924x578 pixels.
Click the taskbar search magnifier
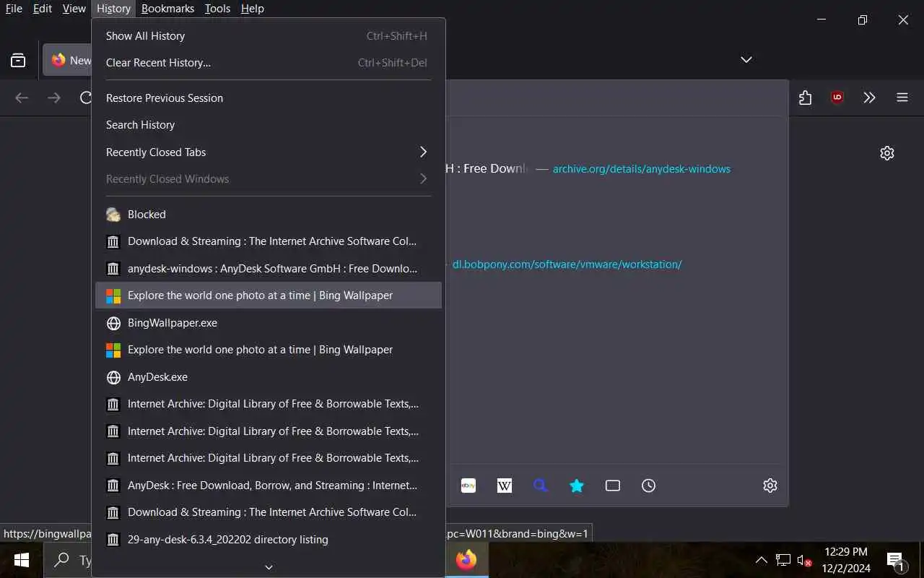pos(63,560)
